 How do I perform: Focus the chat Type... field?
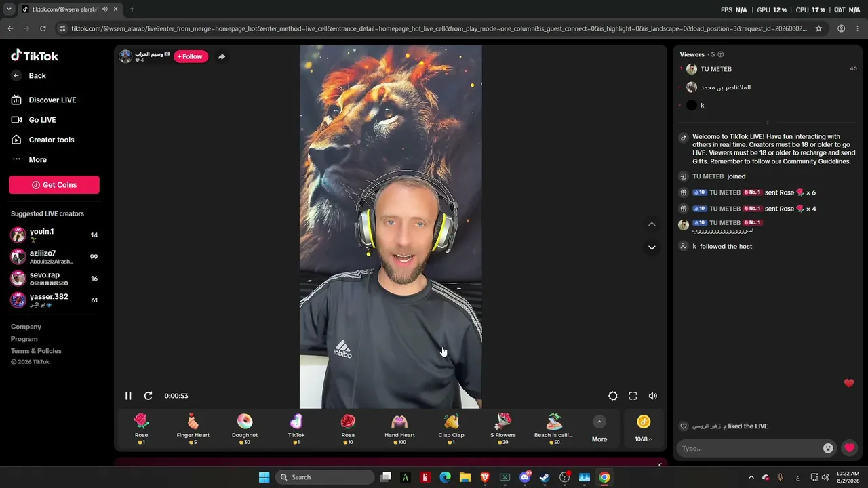coord(749,448)
